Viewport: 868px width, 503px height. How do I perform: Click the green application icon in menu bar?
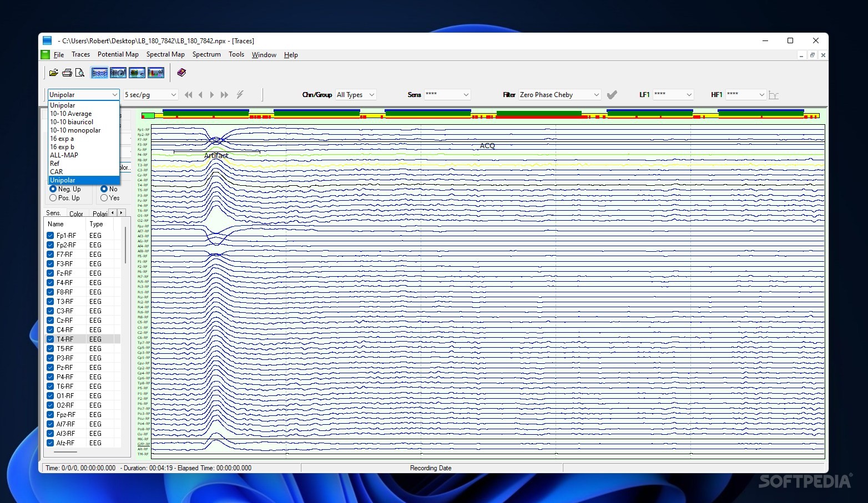[x=46, y=54]
